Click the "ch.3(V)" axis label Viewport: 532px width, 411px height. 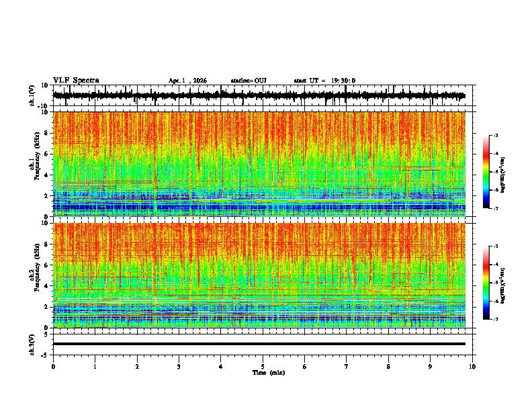32,345
